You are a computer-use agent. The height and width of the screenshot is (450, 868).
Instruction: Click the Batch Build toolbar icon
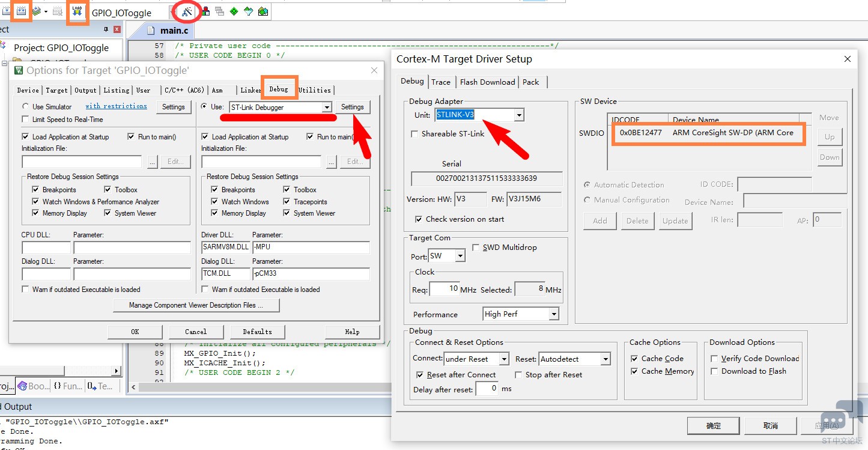[36, 11]
